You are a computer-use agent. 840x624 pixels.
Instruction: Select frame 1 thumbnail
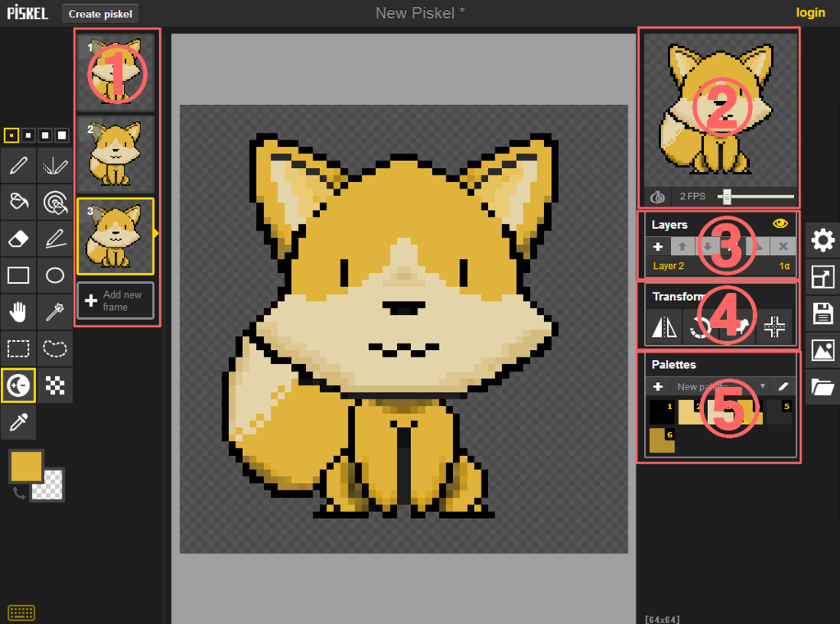(116, 72)
